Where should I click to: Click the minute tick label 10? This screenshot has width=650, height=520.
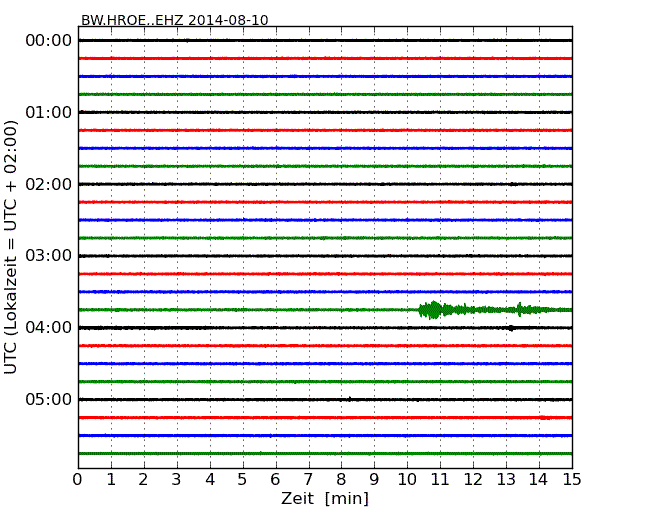coord(407,480)
